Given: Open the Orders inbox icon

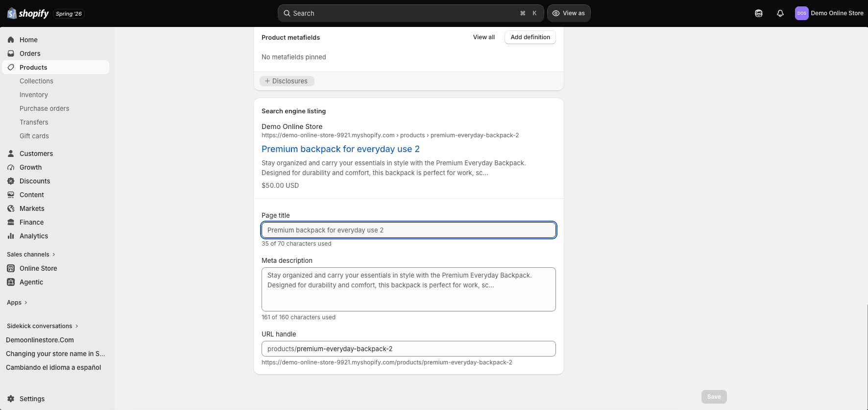Looking at the screenshot, I should pyautogui.click(x=11, y=53).
